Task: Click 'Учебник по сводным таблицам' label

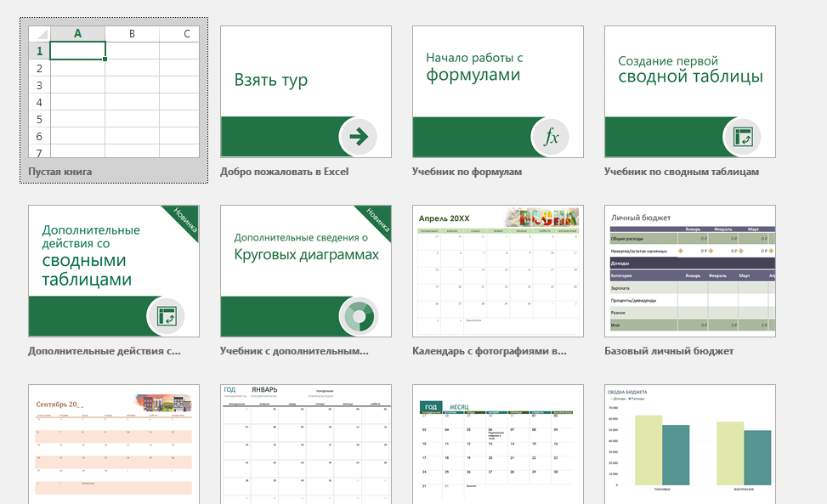Action: click(x=682, y=172)
